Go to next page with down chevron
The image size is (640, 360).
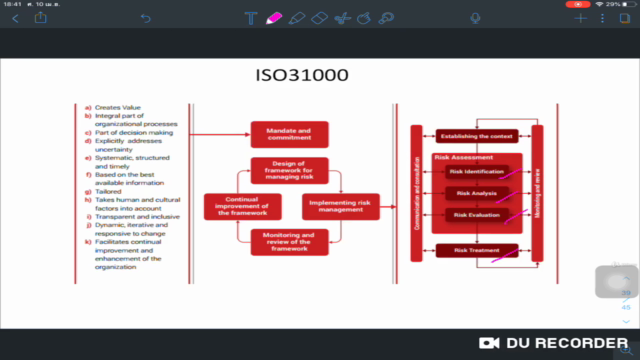click(x=626, y=322)
